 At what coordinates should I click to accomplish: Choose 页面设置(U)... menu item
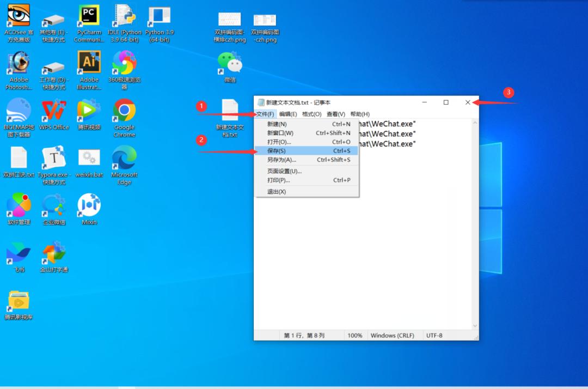(x=284, y=171)
